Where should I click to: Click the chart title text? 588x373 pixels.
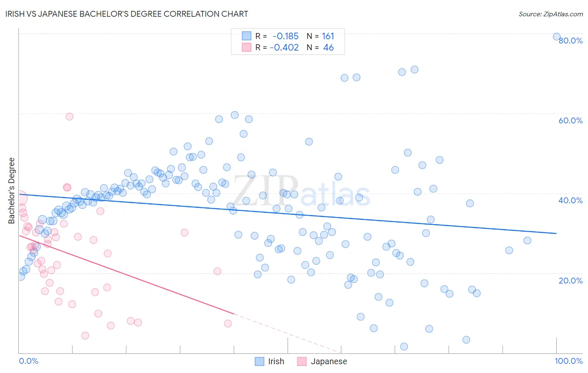tap(127, 14)
